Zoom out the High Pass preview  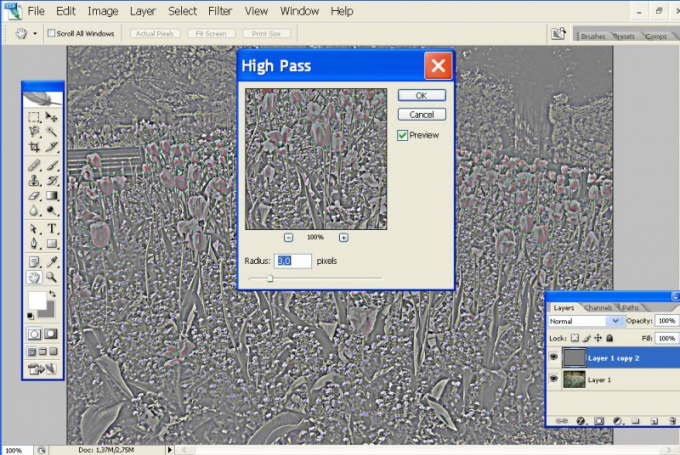[288, 237]
